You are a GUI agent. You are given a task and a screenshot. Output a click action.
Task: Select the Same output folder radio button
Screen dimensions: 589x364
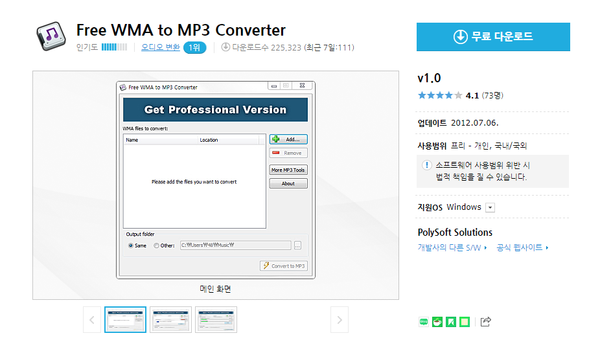click(131, 245)
